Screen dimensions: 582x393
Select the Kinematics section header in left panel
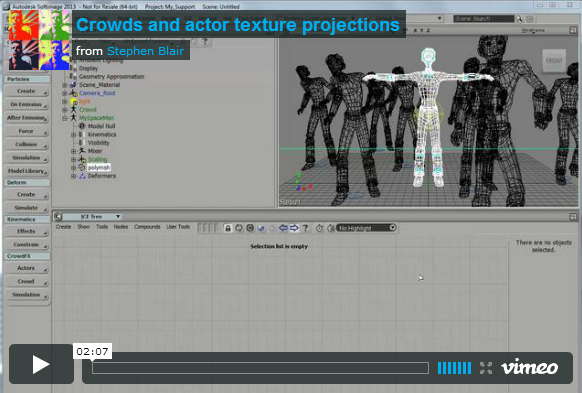click(27, 219)
